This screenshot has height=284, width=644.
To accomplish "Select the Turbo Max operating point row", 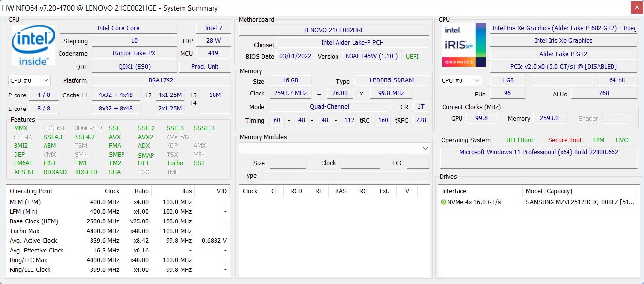I will click(x=118, y=231).
